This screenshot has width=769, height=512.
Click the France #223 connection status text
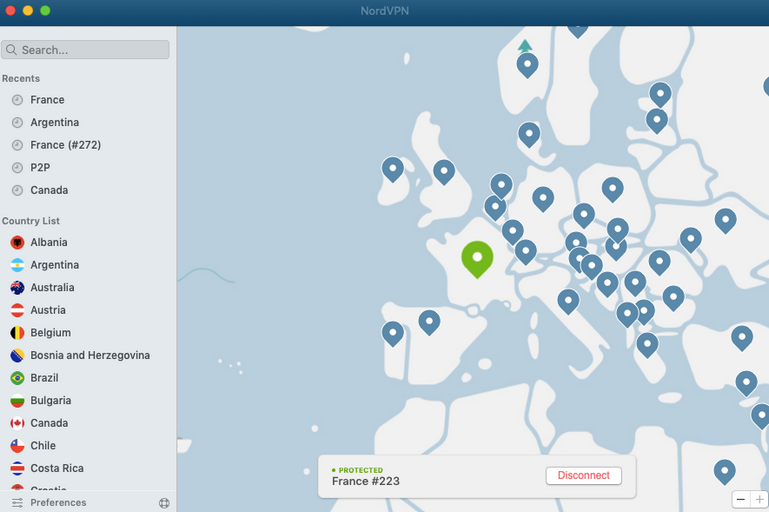pos(366,481)
